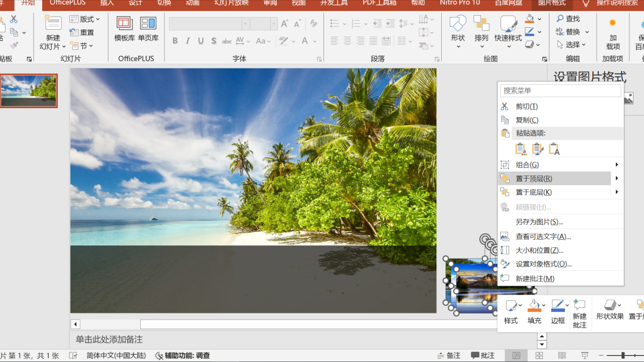Toggle bold formatting (B)
Screen dimensions: 644x362
[175, 41]
